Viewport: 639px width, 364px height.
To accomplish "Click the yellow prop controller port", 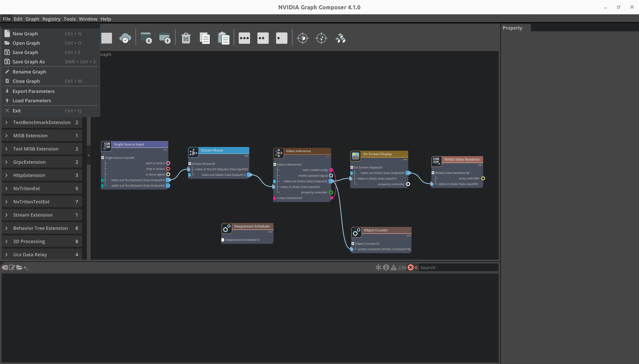I will [483, 178].
